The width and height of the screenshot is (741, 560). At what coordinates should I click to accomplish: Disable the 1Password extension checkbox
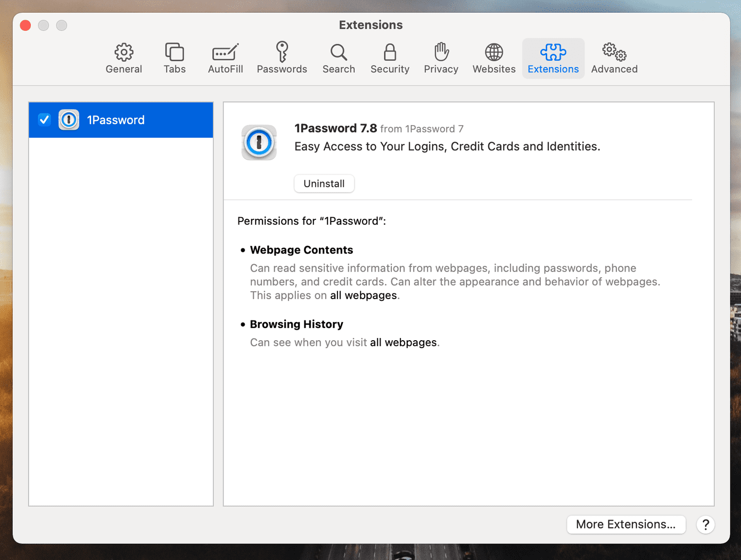pyautogui.click(x=45, y=120)
